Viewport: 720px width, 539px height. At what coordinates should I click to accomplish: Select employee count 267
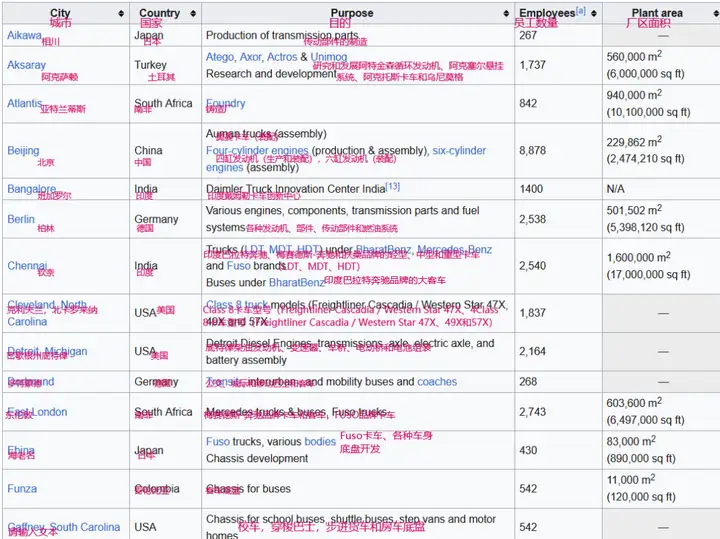pyautogui.click(x=528, y=35)
